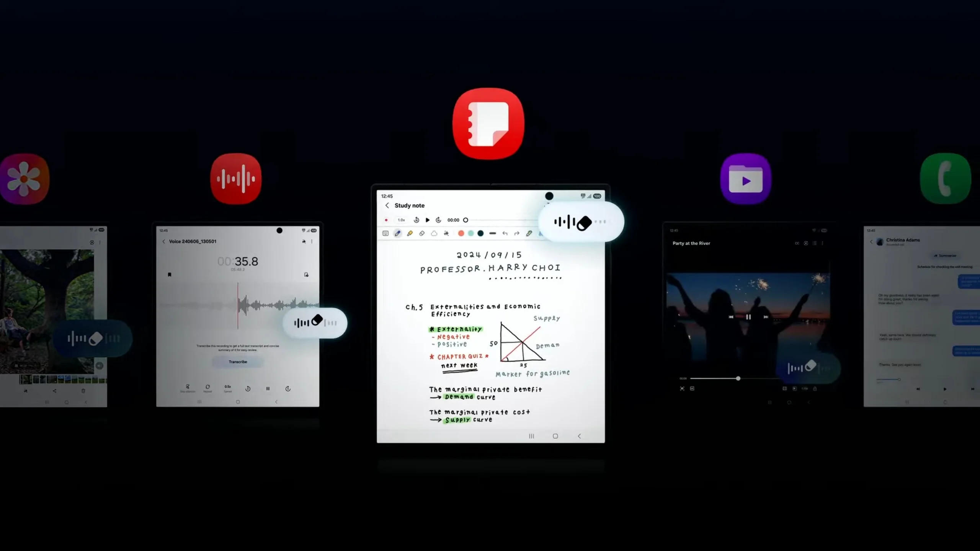Redo stroke in Study note
This screenshot has width=980, height=551.
(517, 233)
